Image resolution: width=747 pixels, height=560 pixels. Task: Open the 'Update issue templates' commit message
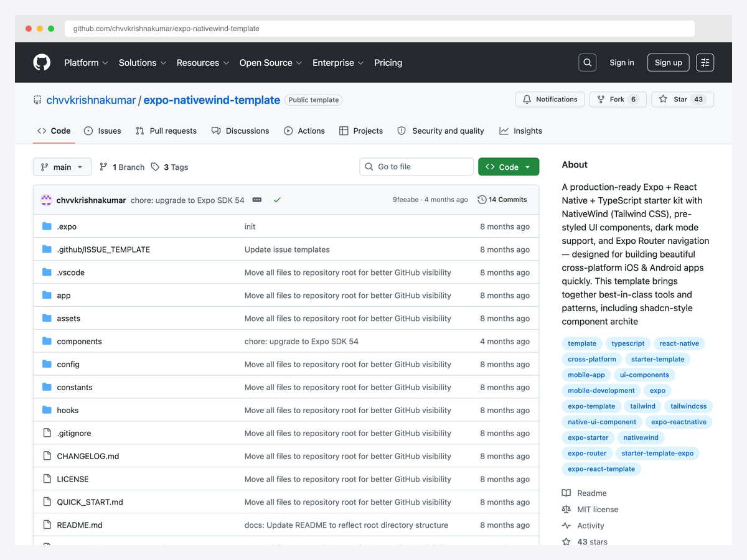coord(287,250)
